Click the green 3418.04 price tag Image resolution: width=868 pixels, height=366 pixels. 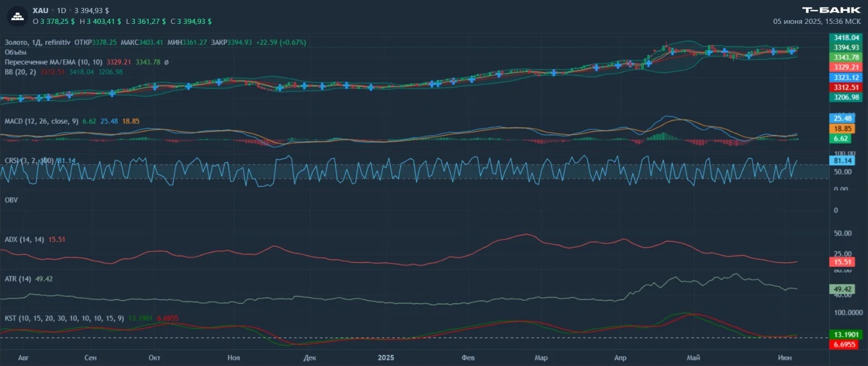pyautogui.click(x=846, y=37)
